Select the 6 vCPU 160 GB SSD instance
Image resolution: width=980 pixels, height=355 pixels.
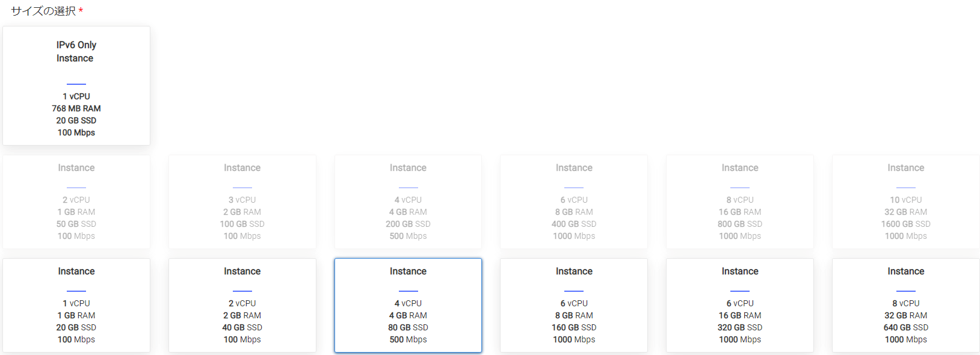coord(574,306)
